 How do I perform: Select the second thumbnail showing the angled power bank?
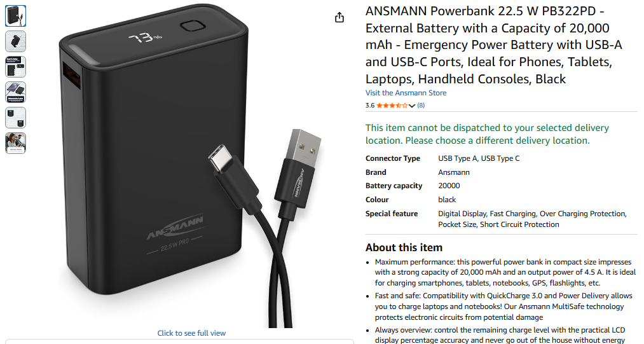[16, 41]
